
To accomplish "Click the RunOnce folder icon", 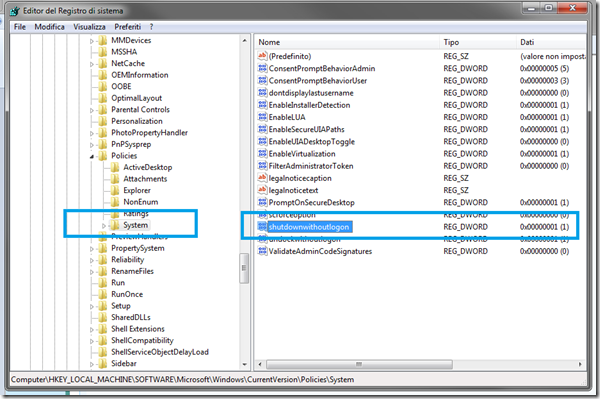I will click(x=103, y=294).
